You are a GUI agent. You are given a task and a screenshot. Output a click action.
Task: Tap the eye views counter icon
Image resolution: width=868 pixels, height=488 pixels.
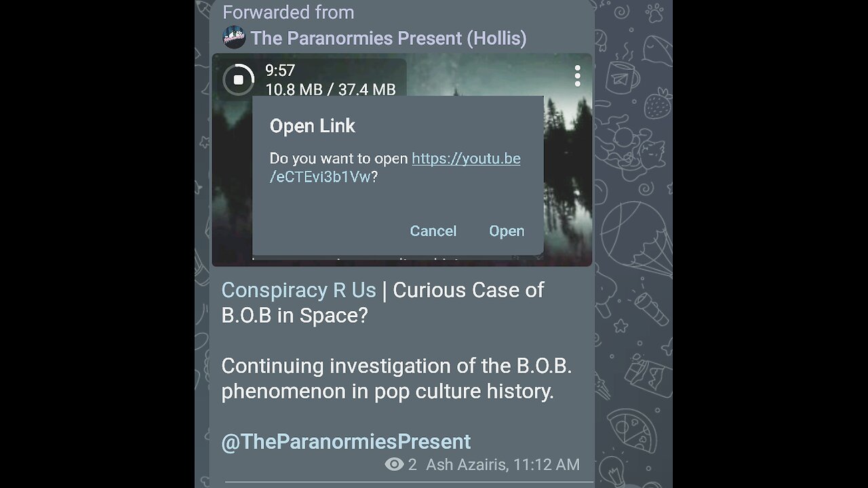pyautogui.click(x=394, y=464)
